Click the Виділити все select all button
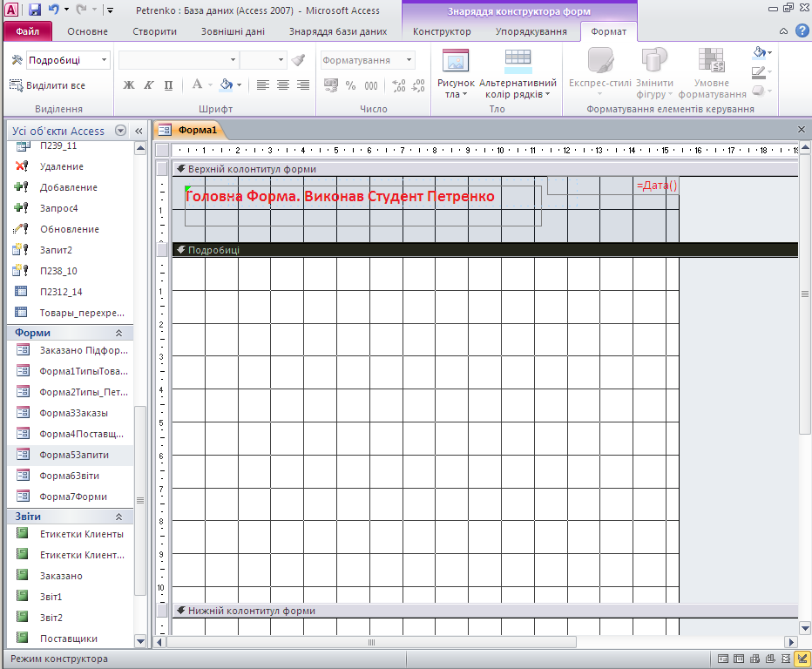Screen dimensions: 812x669 48,85
